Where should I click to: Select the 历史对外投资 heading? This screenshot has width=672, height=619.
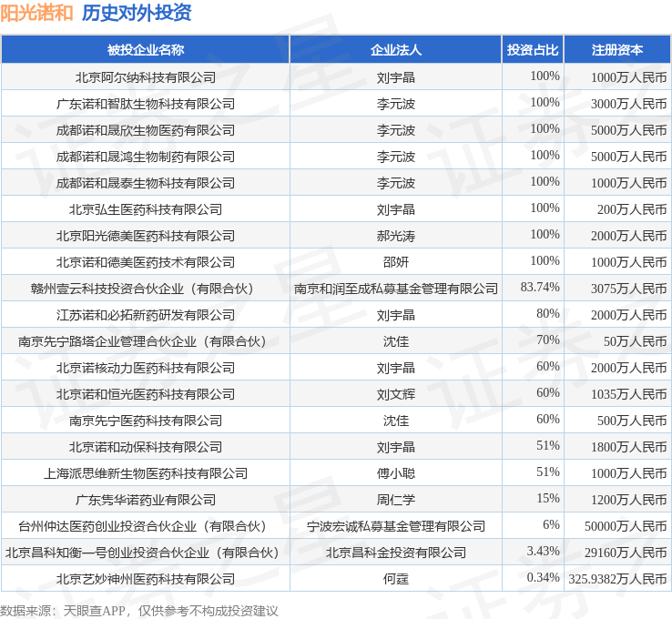(x=137, y=13)
